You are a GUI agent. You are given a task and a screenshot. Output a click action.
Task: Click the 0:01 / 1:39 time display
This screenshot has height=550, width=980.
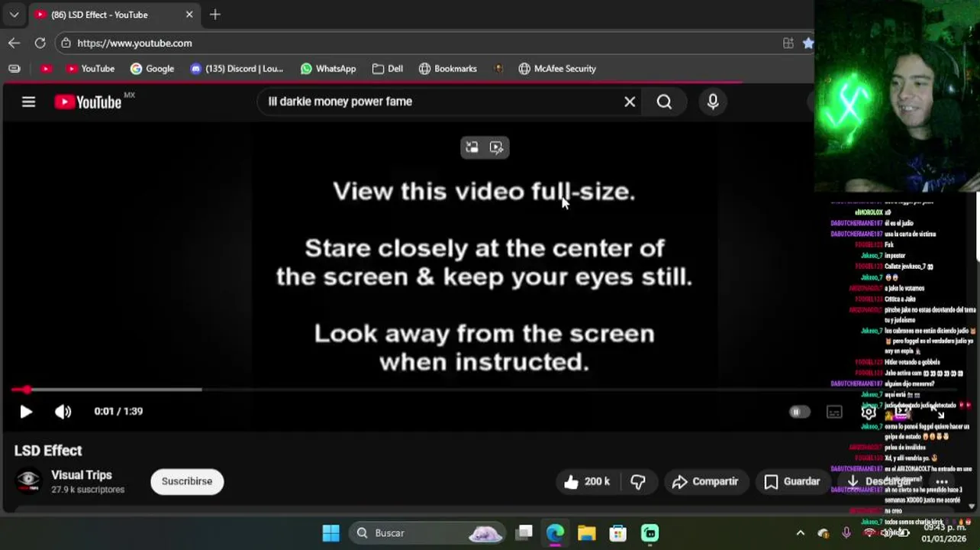118,411
